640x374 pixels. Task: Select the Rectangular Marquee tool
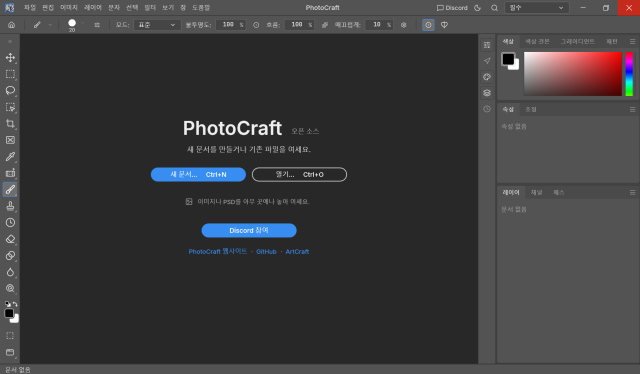pos(10,74)
